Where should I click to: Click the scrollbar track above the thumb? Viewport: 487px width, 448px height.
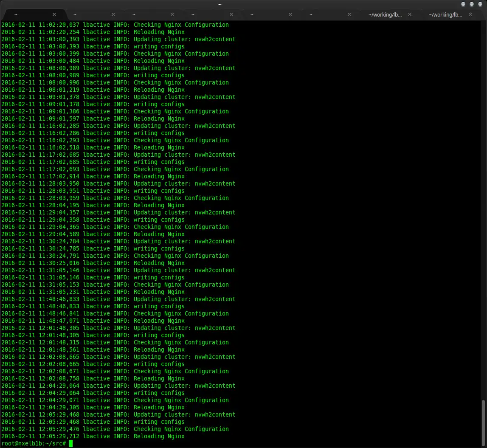483,211
